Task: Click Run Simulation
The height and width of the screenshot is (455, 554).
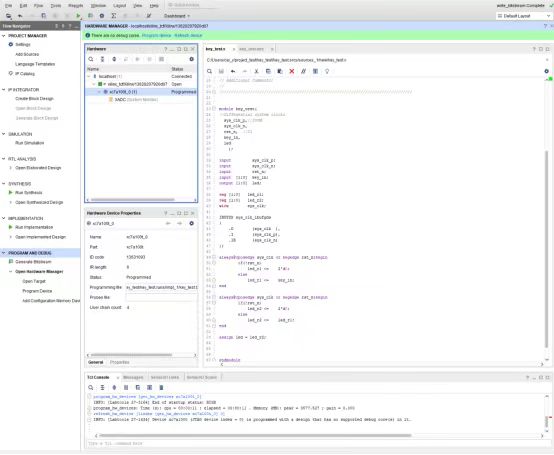Action: tap(30, 143)
